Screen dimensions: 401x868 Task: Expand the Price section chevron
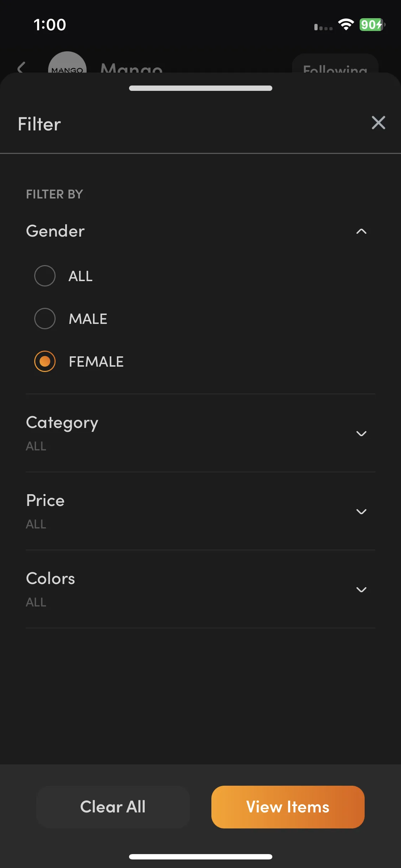click(x=361, y=512)
